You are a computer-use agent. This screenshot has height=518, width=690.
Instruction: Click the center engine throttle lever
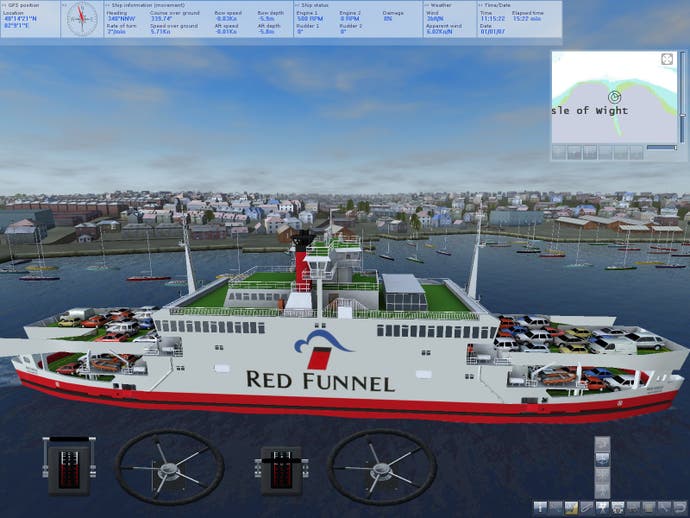[x=281, y=470]
